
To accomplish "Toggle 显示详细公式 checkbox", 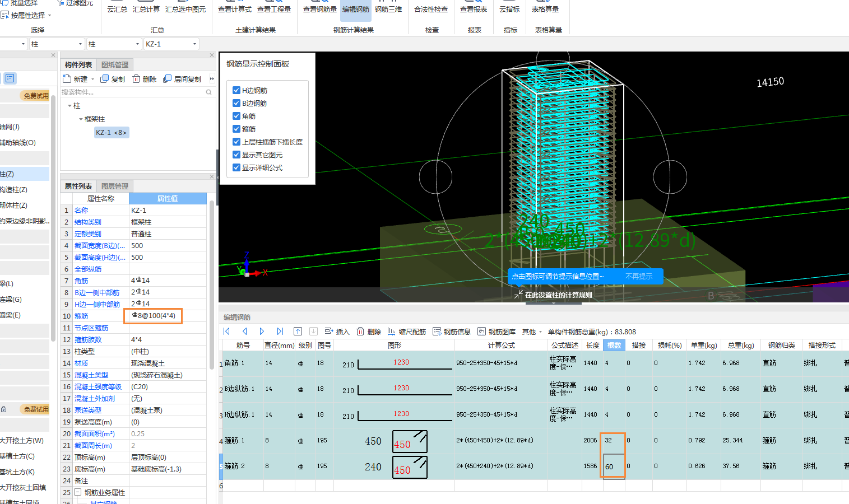I will [236, 167].
